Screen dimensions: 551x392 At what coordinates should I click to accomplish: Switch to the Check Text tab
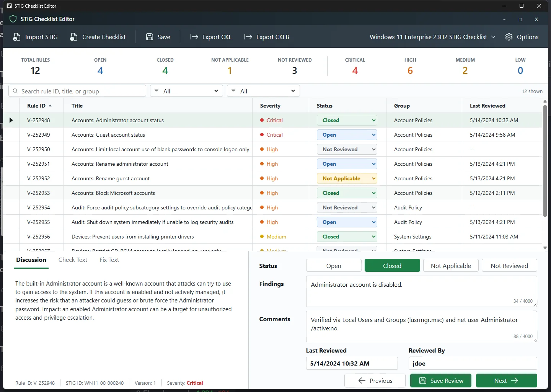(73, 260)
